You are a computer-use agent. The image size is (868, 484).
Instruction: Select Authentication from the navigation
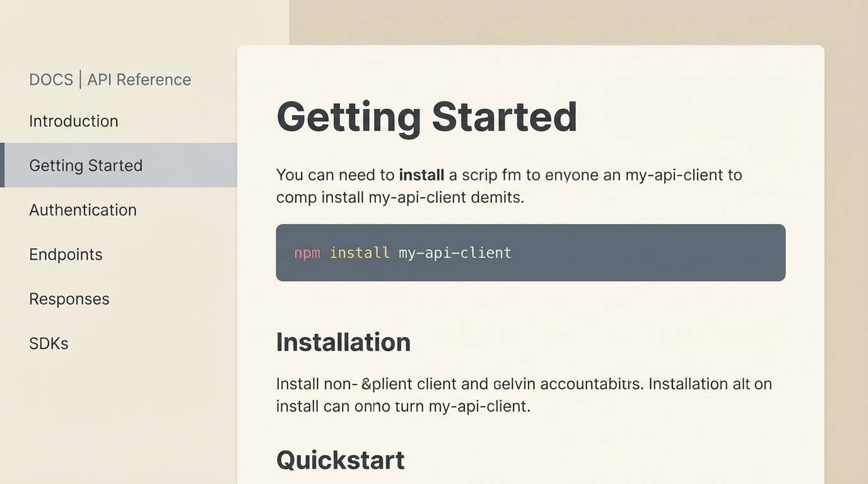83,210
